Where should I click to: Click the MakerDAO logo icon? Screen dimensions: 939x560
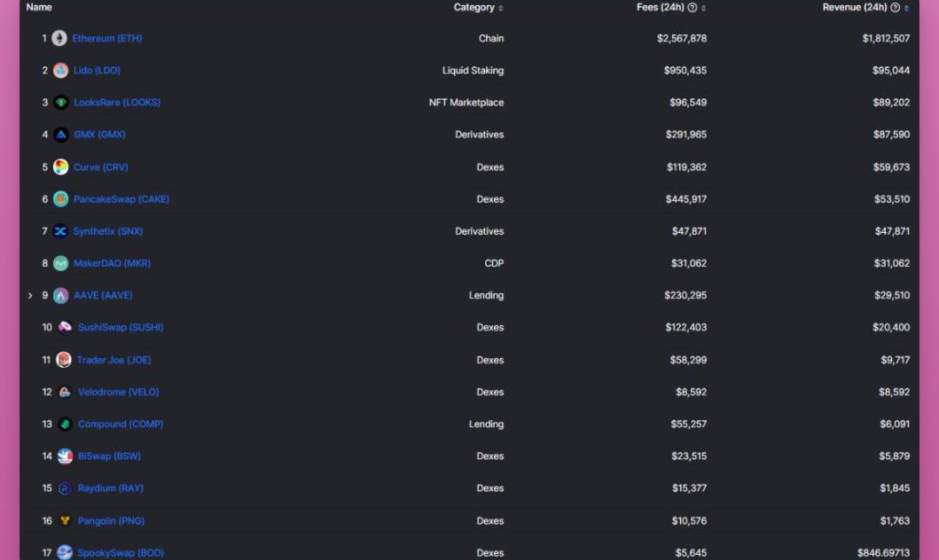click(x=61, y=263)
